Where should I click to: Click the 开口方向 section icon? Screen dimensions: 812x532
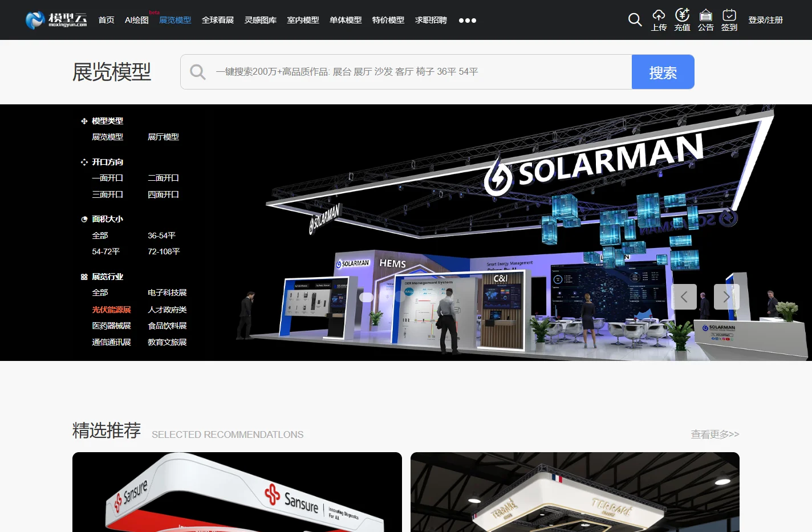pos(84,162)
